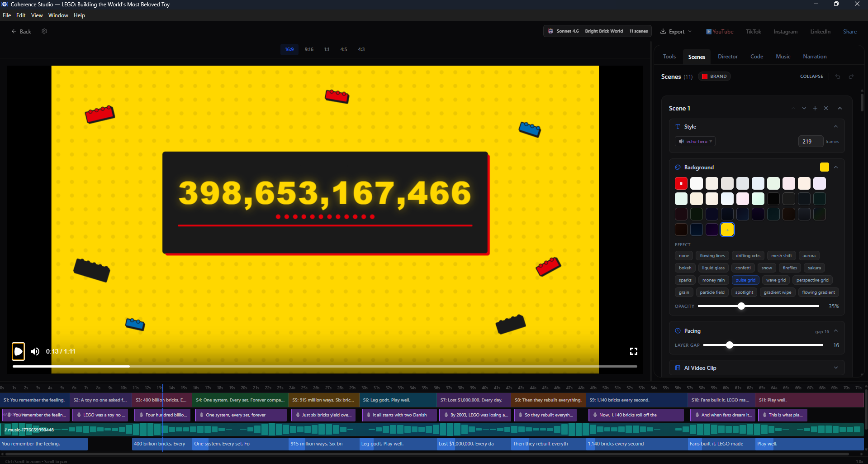Screen dimensions: 868x464
Task: Delete Scene 1 with the X icon
Action: coord(826,108)
